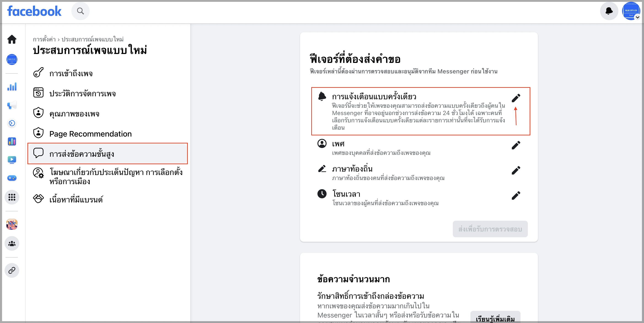Click the key icon beside การเข้าถึงเพจ
This screenshot has width=644, height=323.
point(38,73)
